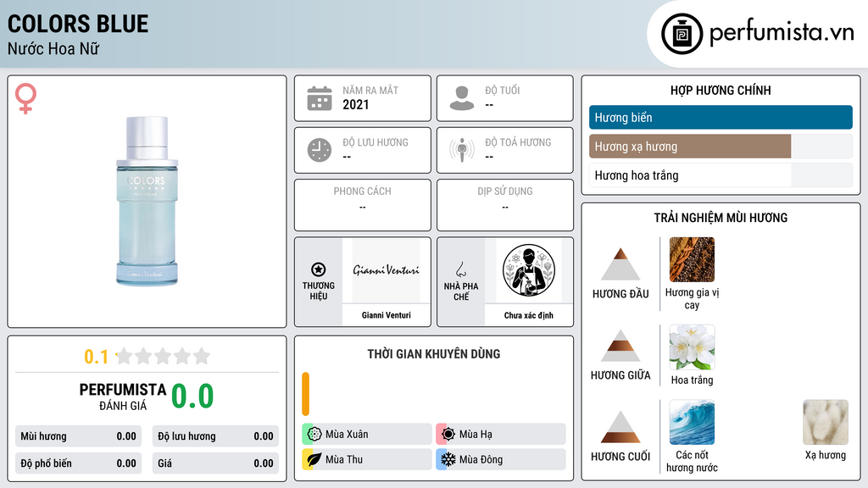Click the person icon beside Độ tuổi
Image resolution: width=868 pixels, height=488 pixels.
(462, 98)
